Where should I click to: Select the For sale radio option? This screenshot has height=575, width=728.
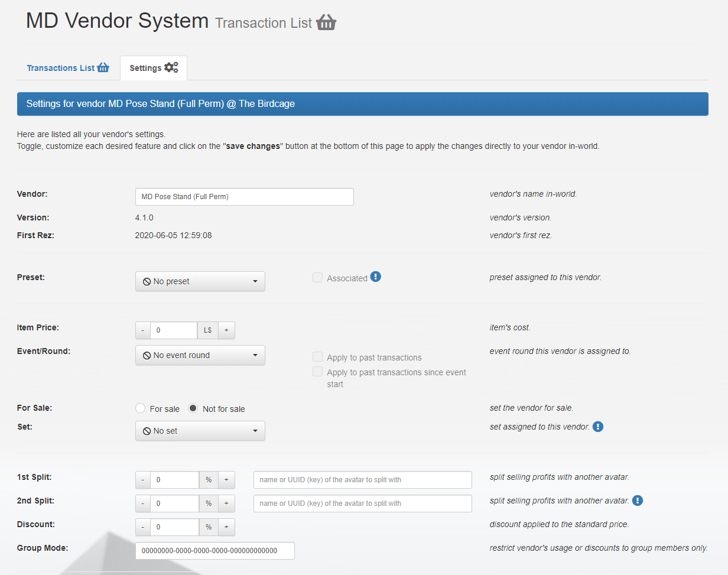tap(141, 408)
